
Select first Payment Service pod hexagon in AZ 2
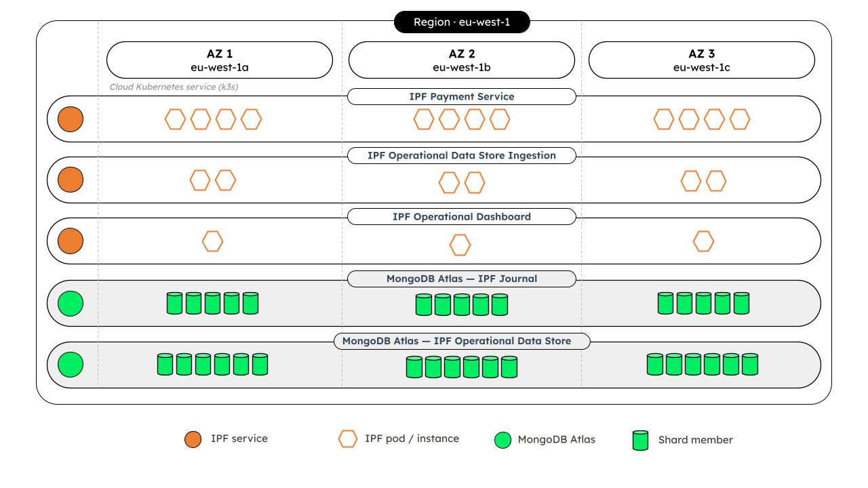424,119
